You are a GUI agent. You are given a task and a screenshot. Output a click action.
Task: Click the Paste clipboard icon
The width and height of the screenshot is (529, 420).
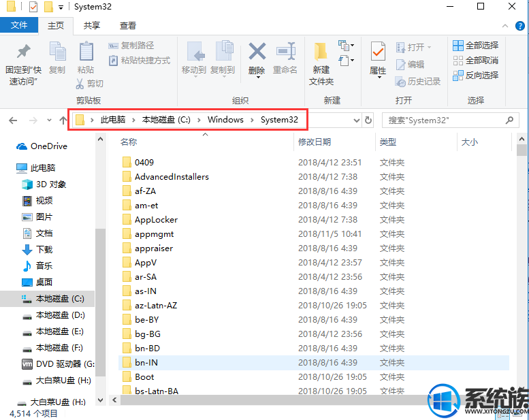(x=86, y=52)
